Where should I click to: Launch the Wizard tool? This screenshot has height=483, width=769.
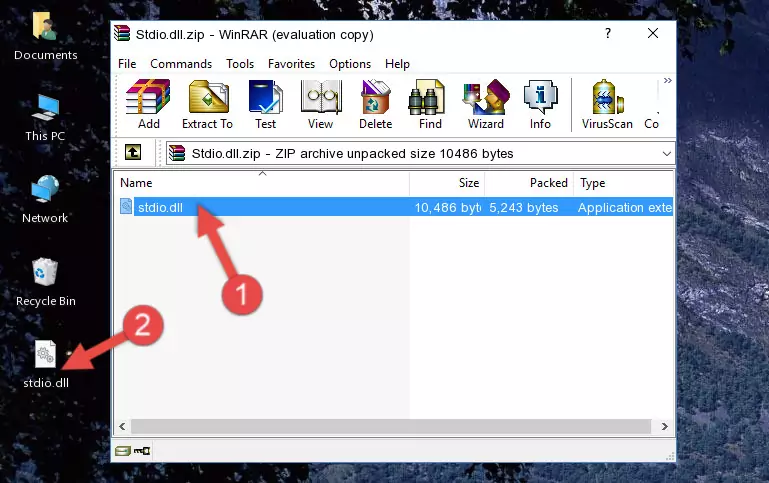point(486,104)
